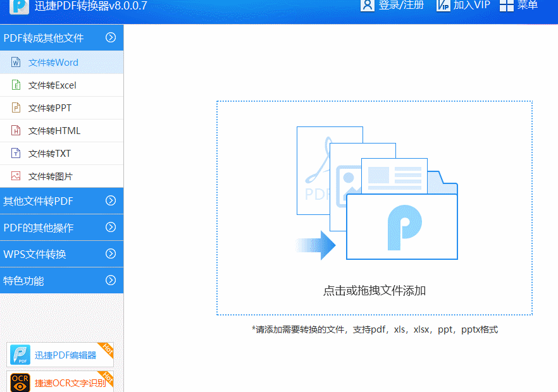Open the 其他文件转PDF section
The height and width of the screenshot is (392, 558).
(x=61, y=201)
